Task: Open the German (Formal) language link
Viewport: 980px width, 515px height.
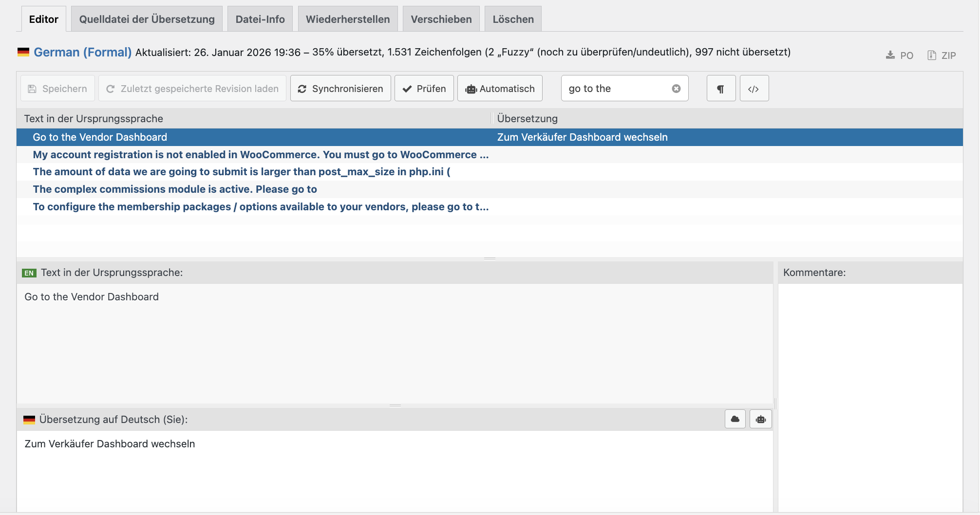Action: [82, 52]
